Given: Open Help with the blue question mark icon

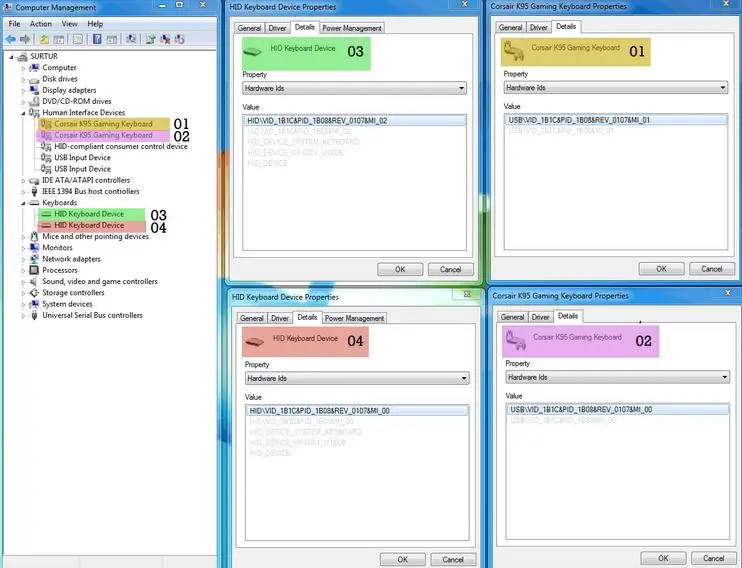Looking at the screenshot, I should [x=97, y=39].
